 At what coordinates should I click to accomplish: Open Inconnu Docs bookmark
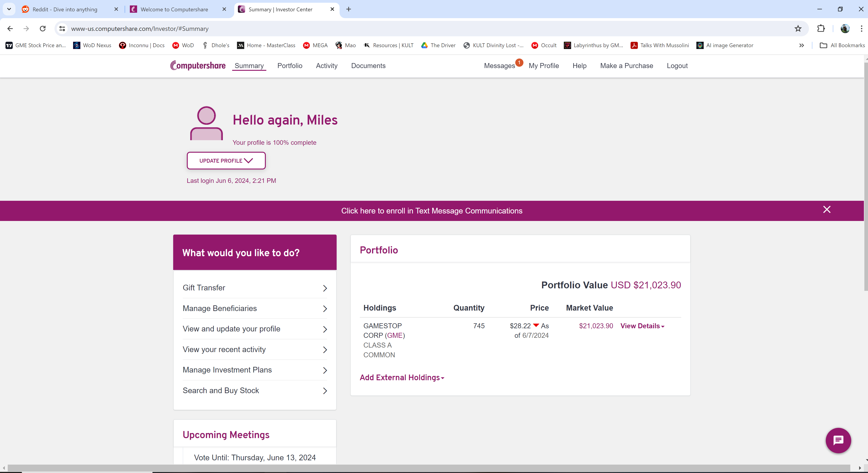(x=142, y=45)
